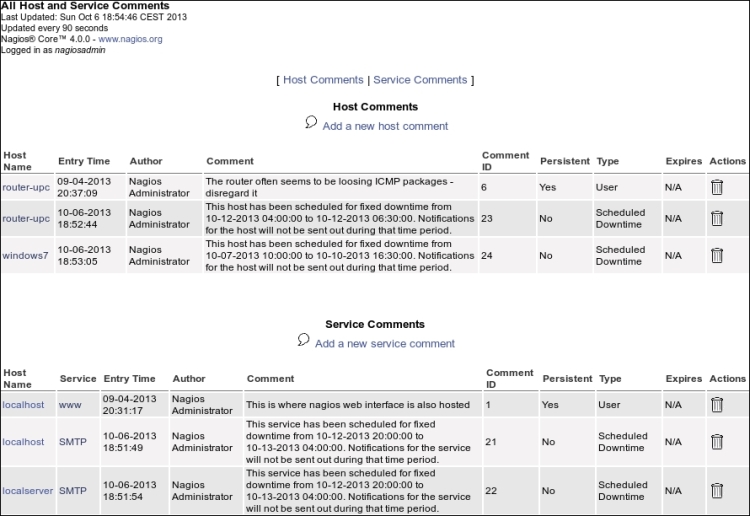Click trash icon for comment ID 21
750x516 pixels.
[x=717, y=441]
